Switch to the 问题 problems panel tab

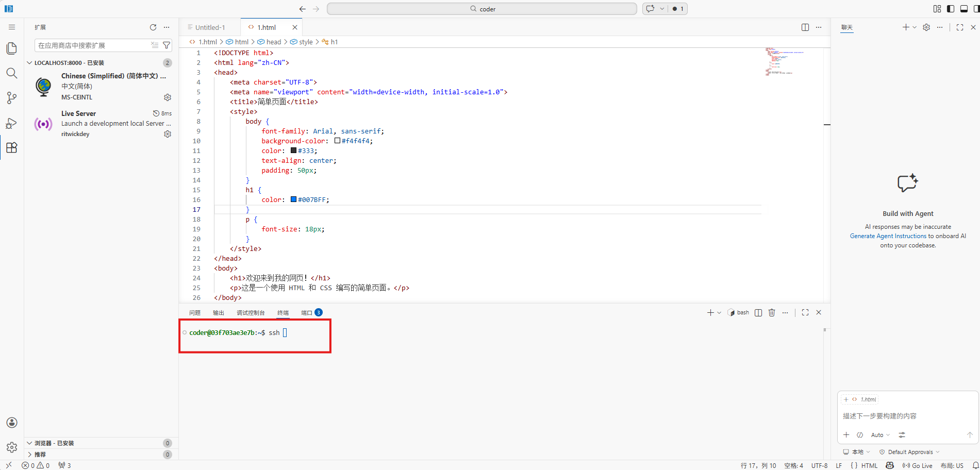195,313
